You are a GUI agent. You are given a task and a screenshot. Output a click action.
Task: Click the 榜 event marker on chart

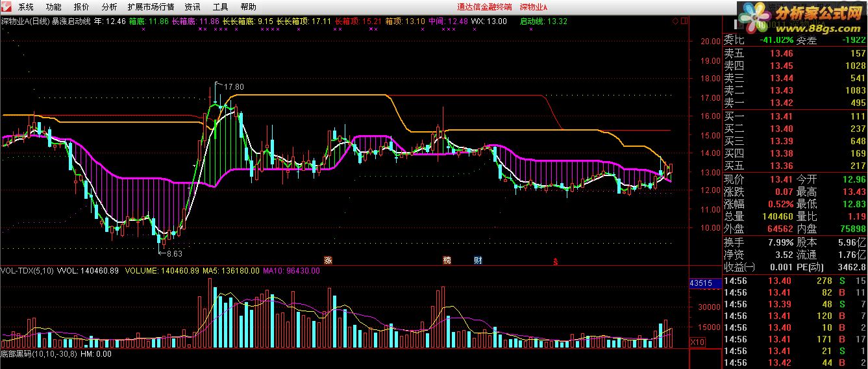coord(447,260)
